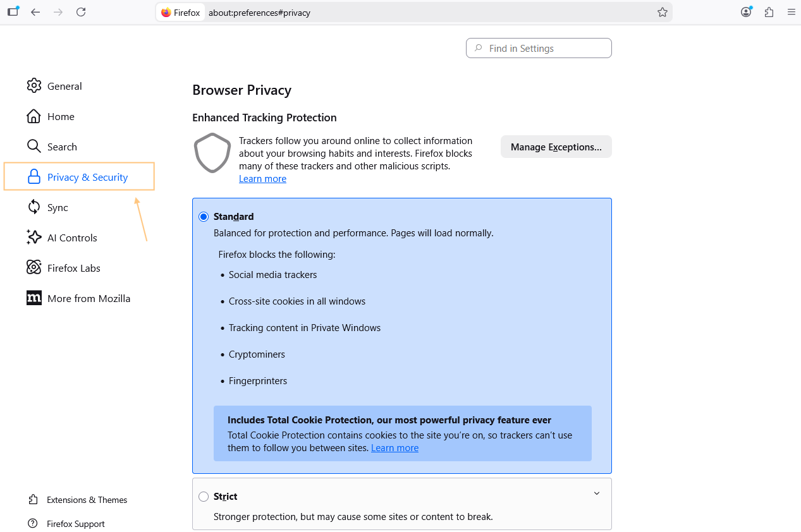Image resolution: width=801 pixels, height=532 pixels.
Task: Click the Firefox tab in the tab bar
Action: (x=180, y=12)
